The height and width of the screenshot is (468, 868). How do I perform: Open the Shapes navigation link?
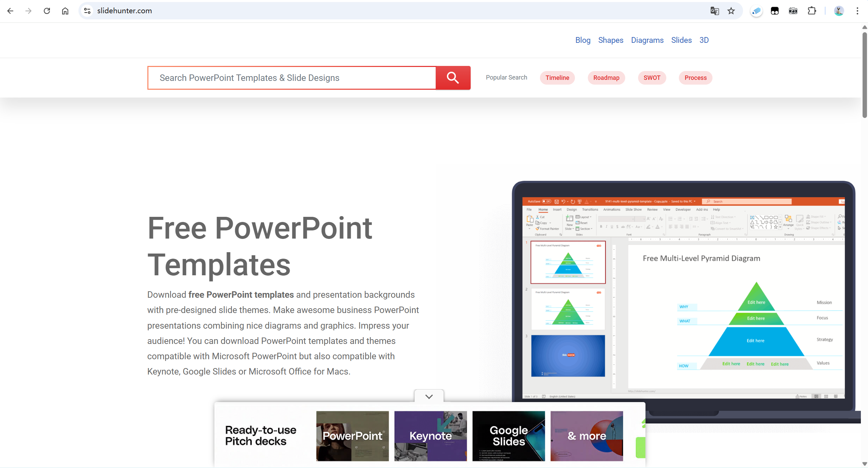(611, 40)
